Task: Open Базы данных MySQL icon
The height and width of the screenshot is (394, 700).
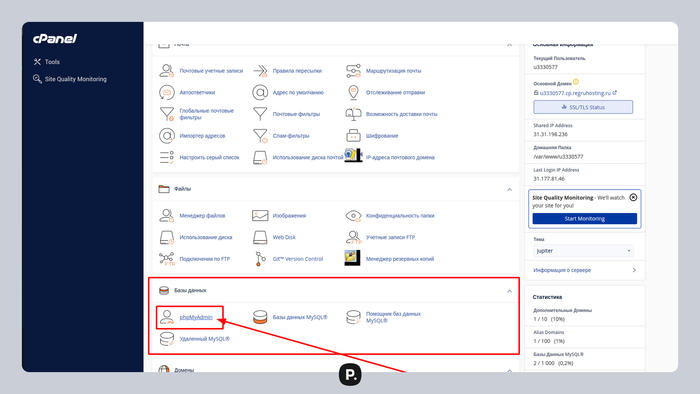Action: tap(260, 317)
